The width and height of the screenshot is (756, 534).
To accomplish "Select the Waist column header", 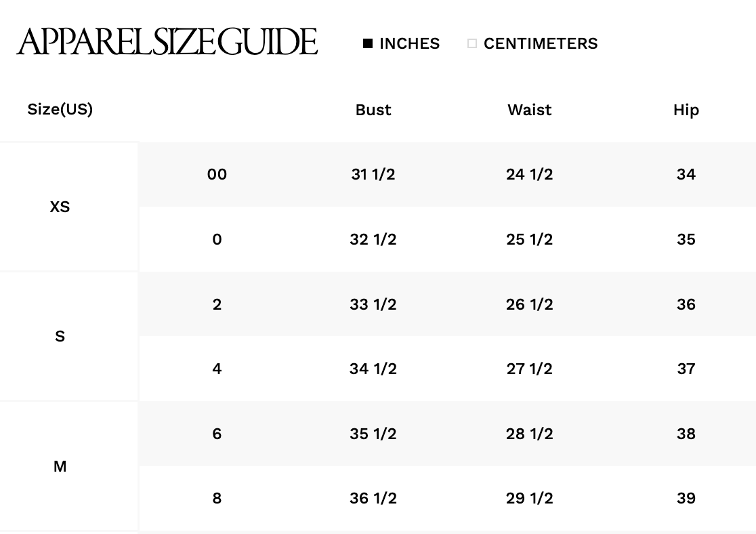I will tap(529, 110).
